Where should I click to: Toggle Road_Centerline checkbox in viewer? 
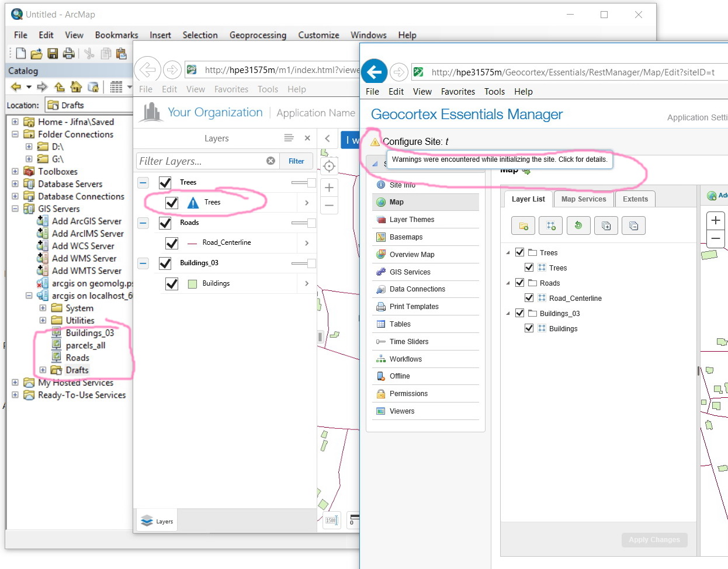[x=172, y=243]
